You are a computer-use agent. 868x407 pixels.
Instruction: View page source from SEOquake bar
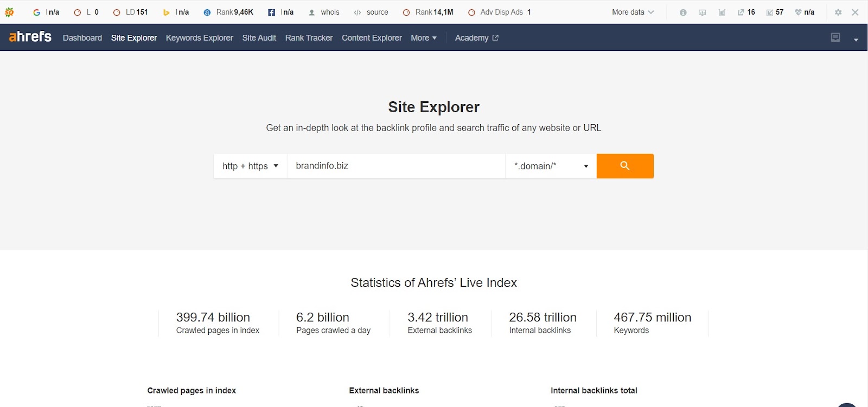(371, 12)
